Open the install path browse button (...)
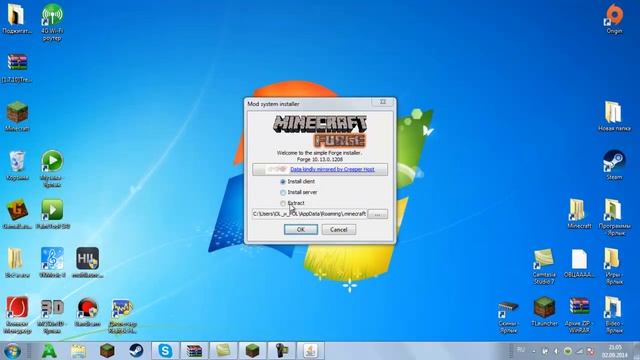The image size is (640, 360). (378, 214)
